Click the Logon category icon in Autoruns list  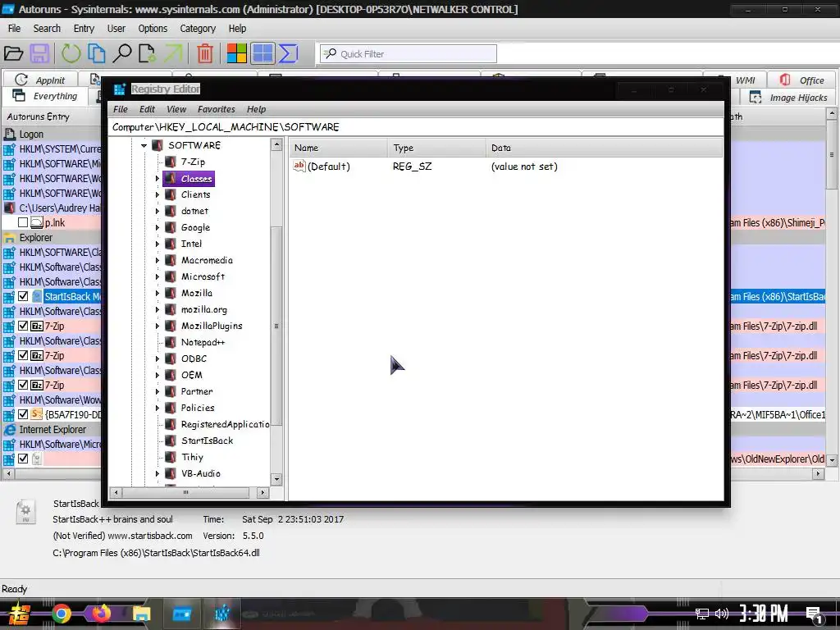click(x=10, y=134)
